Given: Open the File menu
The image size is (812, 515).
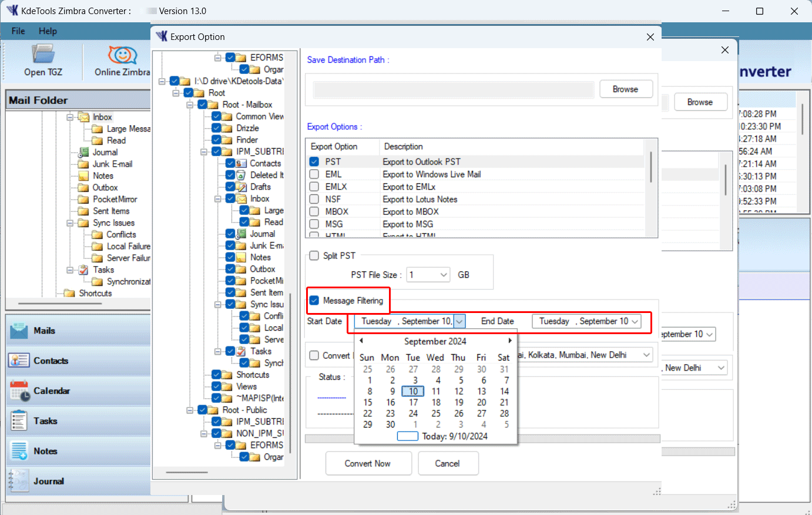Looking at the screenshot, I should tap(18, 31).
